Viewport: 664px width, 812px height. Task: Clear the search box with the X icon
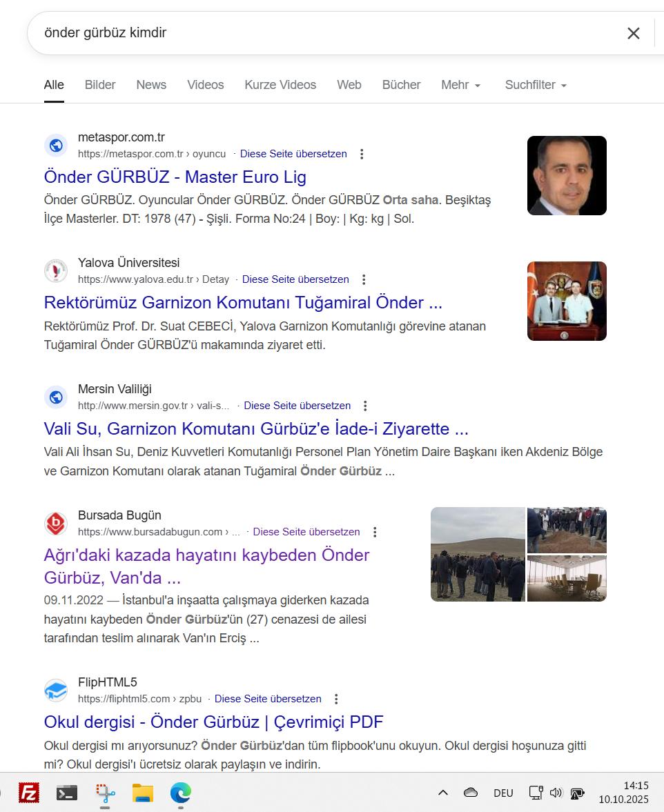(x=633, y=33)
